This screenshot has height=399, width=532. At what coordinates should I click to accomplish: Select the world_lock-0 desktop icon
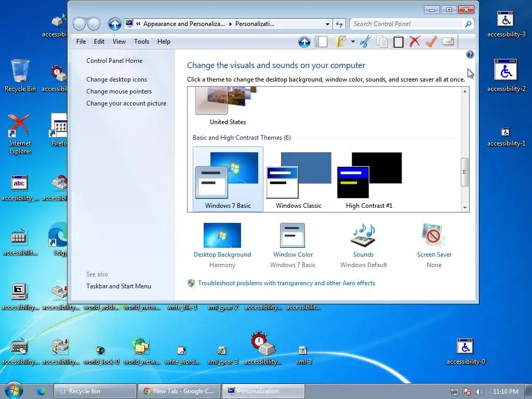coord(101,355)
